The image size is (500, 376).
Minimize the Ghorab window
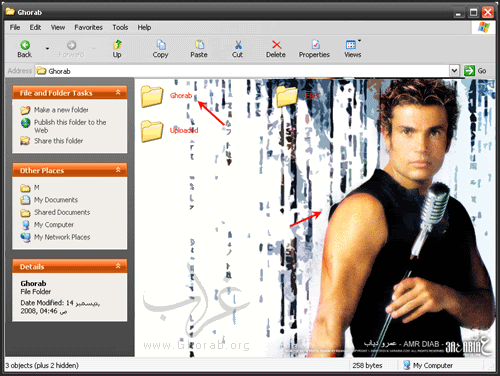click(x=459, y=13)
